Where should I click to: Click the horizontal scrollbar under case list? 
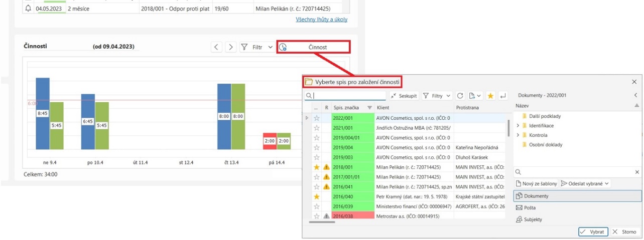tap(322, 221)
